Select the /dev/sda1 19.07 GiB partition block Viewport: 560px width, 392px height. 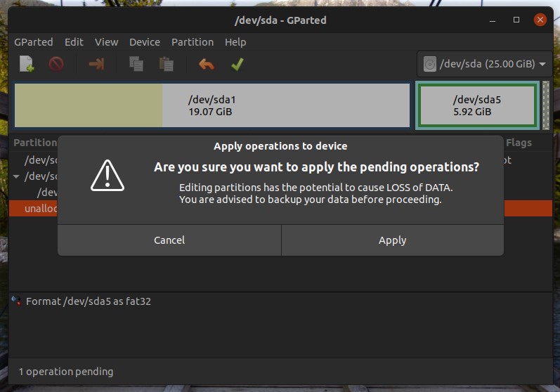point(212,105)
